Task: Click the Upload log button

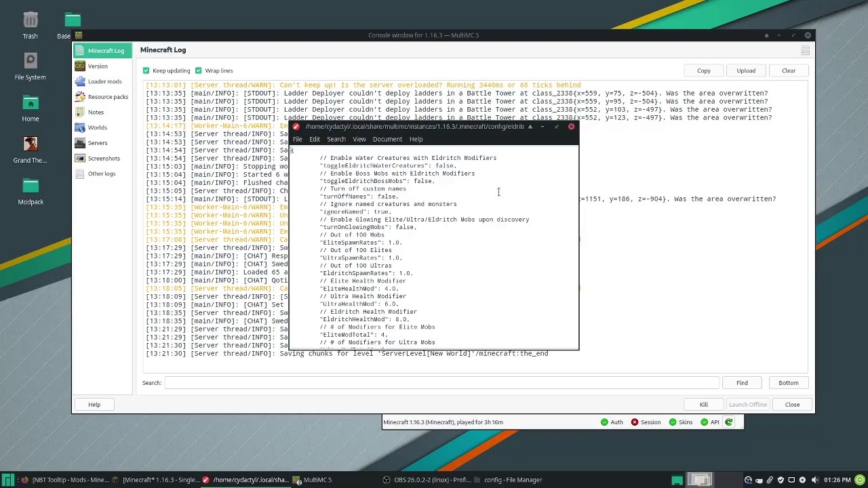Action: click(x=746, y=70)
